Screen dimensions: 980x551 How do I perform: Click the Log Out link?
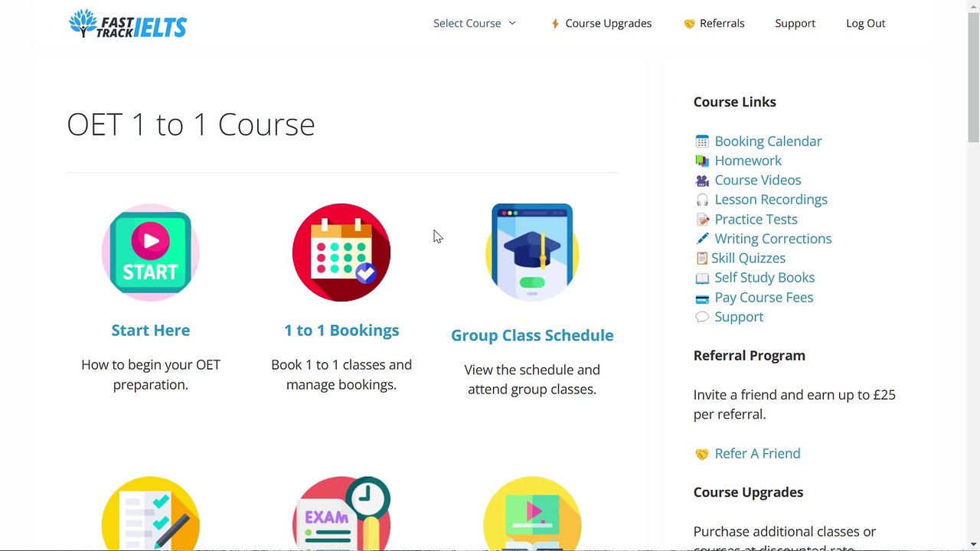tap(865, 23)
